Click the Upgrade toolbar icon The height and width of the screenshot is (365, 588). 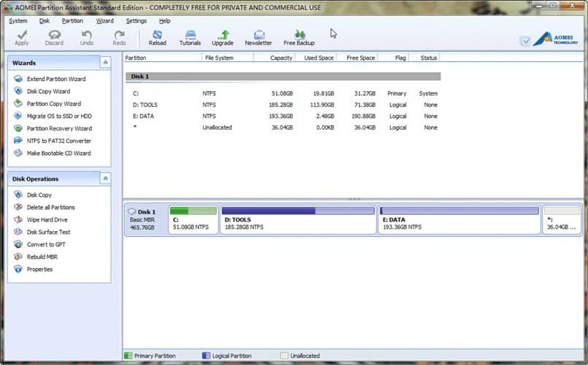[223, 37]
